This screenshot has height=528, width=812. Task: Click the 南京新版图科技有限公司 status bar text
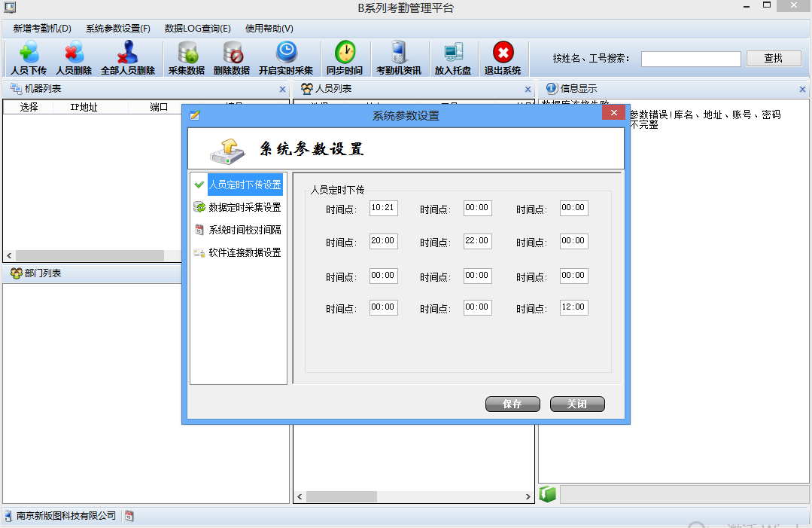(66, 516)
